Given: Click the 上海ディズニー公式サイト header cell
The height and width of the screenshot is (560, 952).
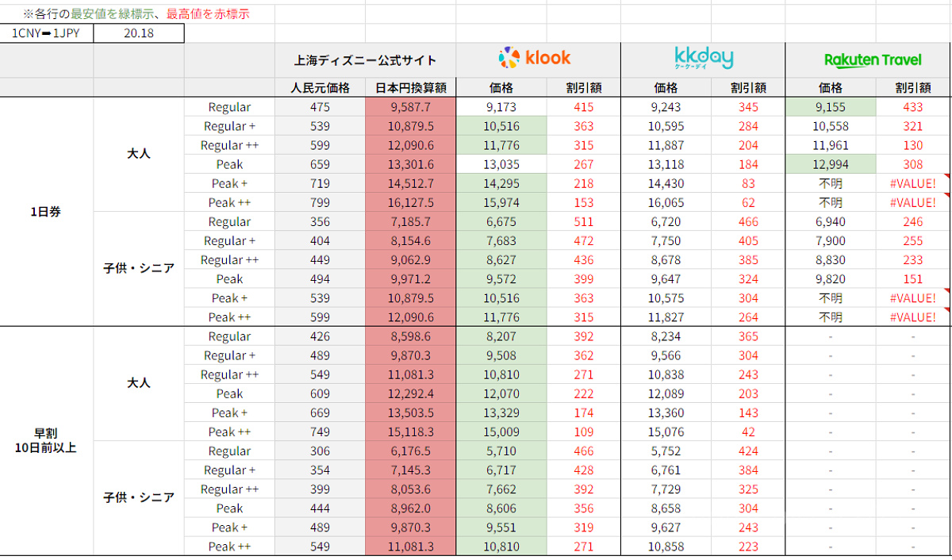Looking at the screenshot, I should tap(365, 60).
